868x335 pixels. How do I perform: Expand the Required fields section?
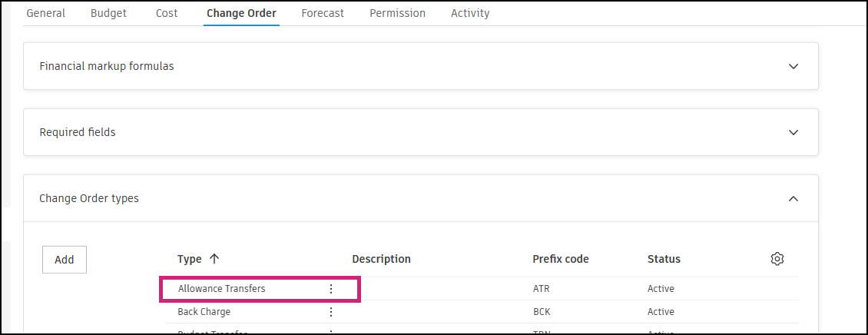793,132
